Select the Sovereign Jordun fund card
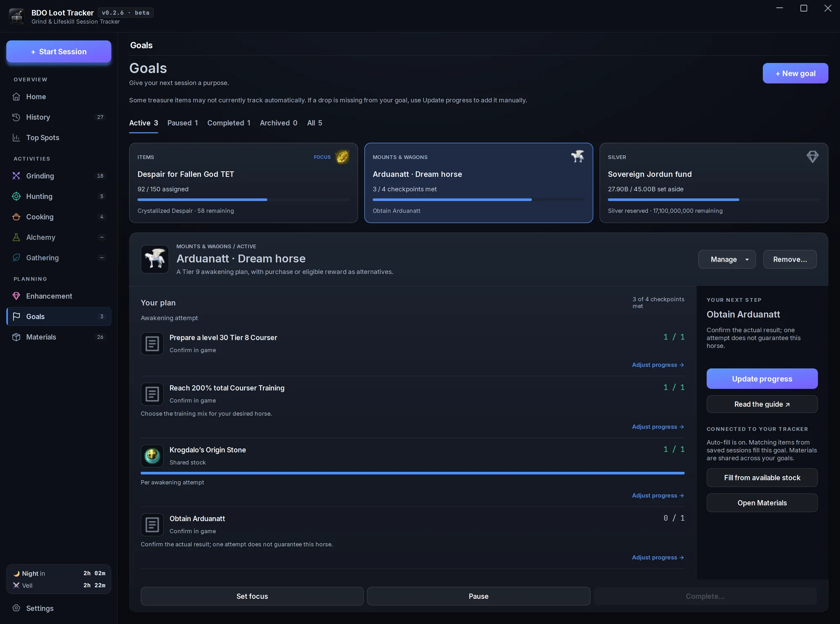 (x=714, y=183)
